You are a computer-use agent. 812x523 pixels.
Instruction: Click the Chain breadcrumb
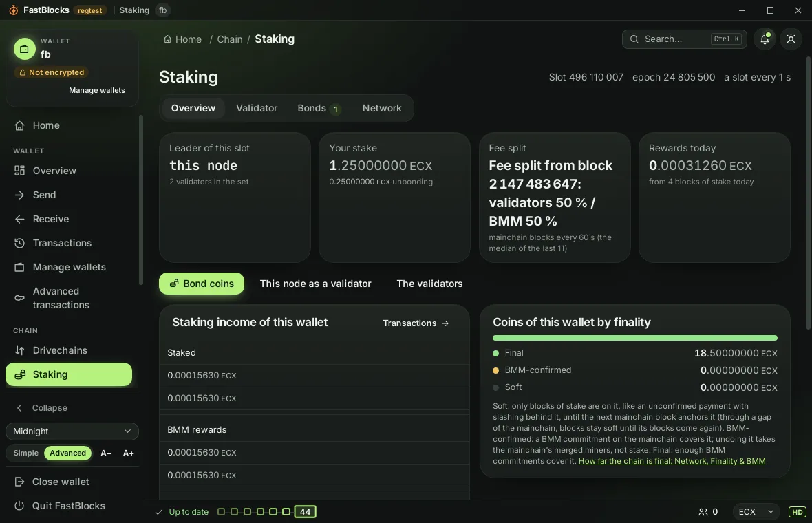(x=229, y=39)
